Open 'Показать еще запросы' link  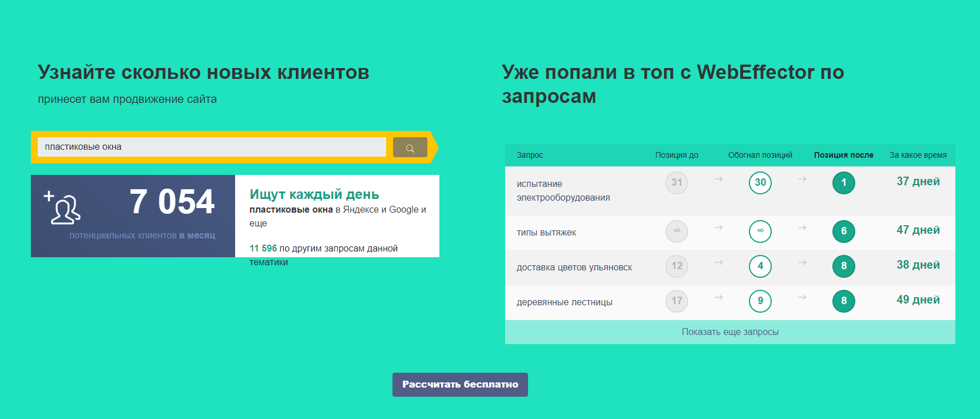click(x=730, y=332)
